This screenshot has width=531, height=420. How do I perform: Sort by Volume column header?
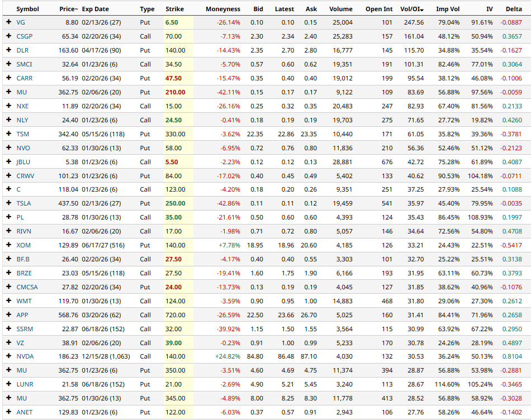(x=341, y=9)
